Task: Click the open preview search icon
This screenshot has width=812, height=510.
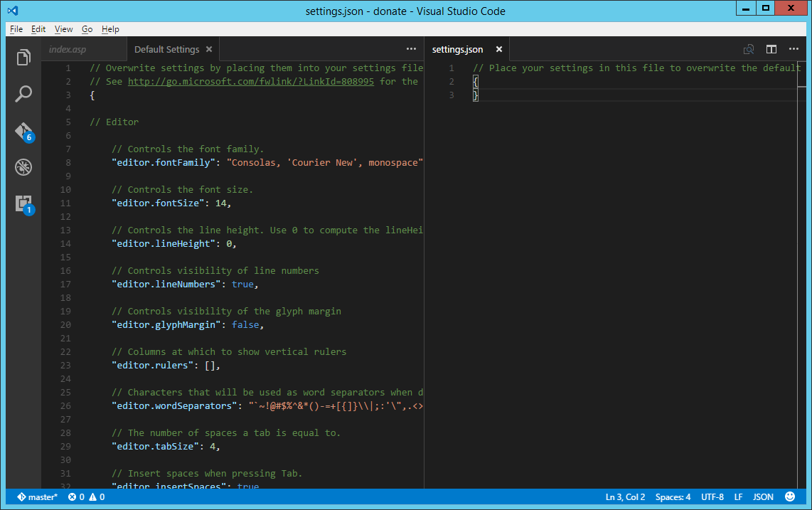Action: [x=749, y=49]
